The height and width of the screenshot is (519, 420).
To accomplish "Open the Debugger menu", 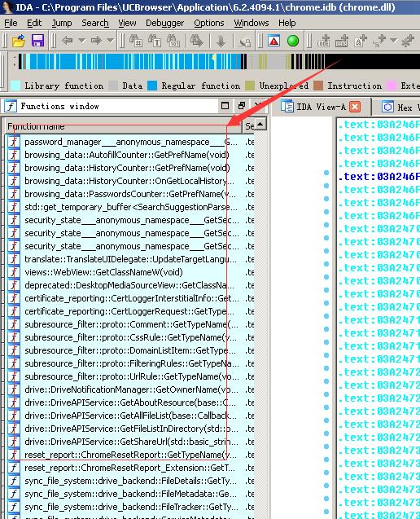I will (x=164, y=23).
